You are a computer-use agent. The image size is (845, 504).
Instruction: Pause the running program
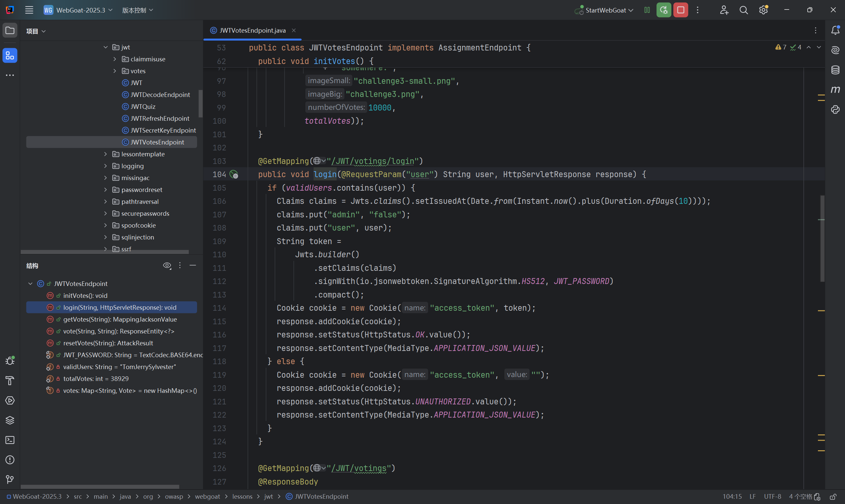click(647, 10)
